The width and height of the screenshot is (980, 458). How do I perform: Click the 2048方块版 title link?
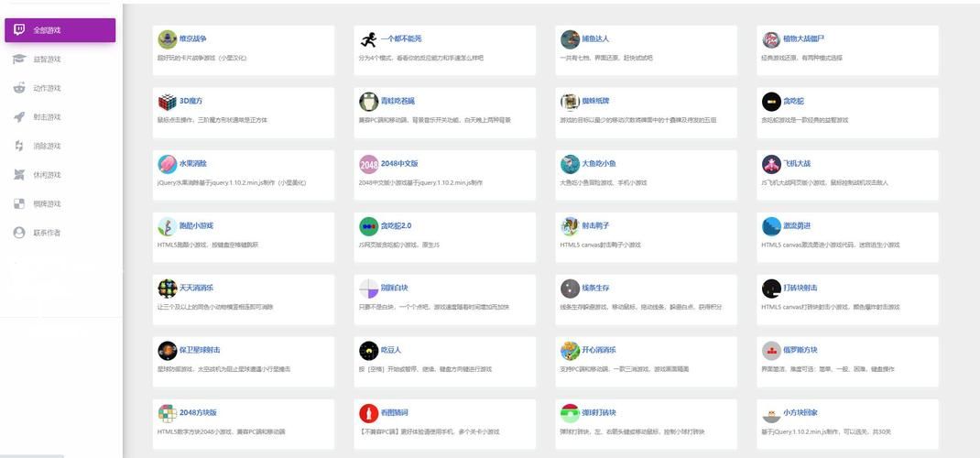[198, 412]
